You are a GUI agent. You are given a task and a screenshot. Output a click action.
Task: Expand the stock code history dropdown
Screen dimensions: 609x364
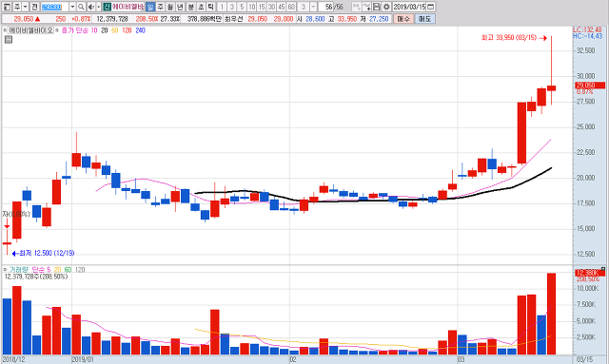point(72,7)
